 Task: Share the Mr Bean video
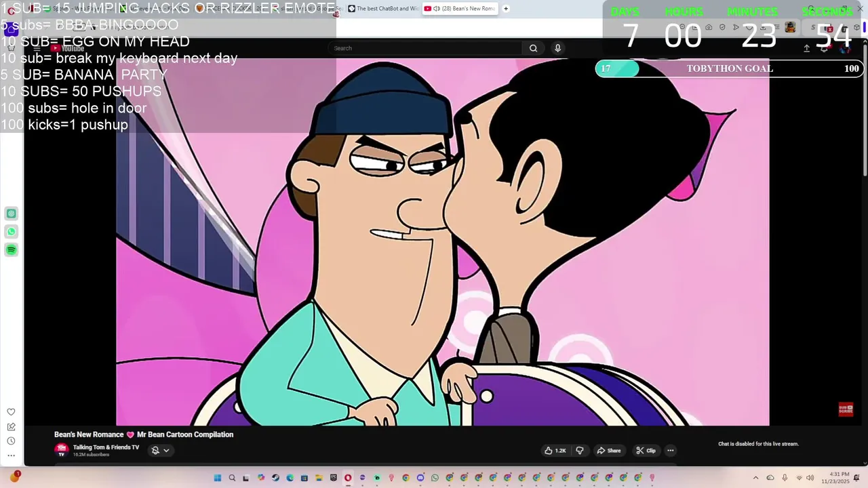pos(608,451)
